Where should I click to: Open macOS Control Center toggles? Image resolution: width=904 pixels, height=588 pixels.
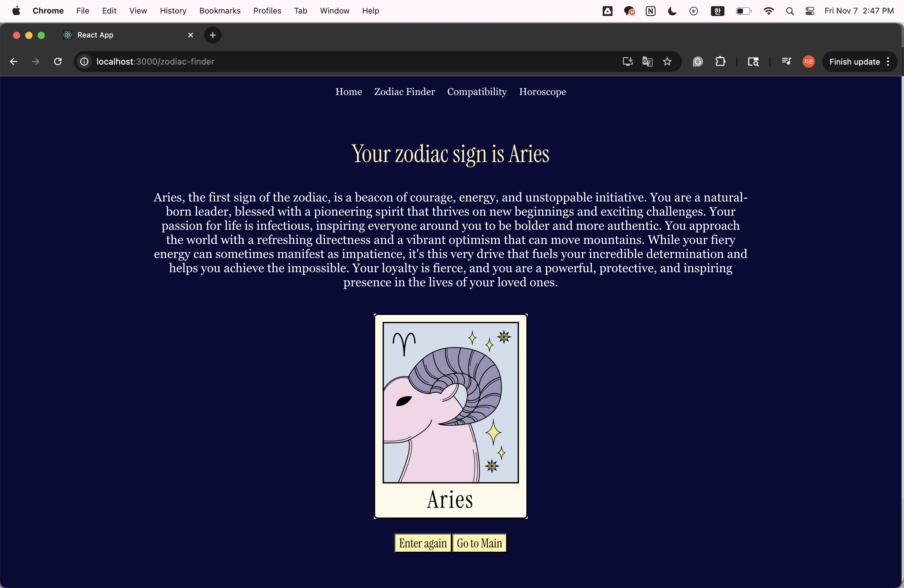(x=809, y=11)
